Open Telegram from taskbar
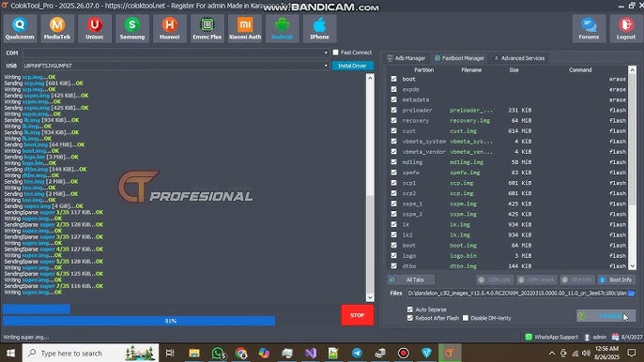Screen dimensions: 644x362 tap(357, 353)
